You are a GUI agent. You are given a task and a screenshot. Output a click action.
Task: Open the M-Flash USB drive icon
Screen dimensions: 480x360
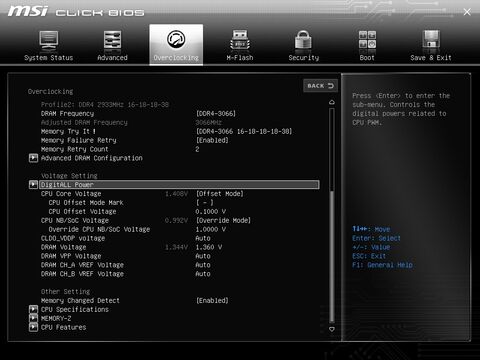pyautogui.click(x=240, y=41)
